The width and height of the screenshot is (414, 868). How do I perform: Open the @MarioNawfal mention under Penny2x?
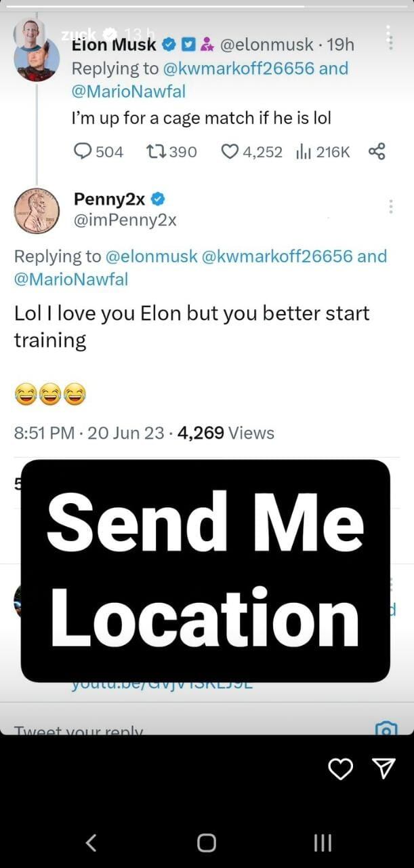click(71, 279)
